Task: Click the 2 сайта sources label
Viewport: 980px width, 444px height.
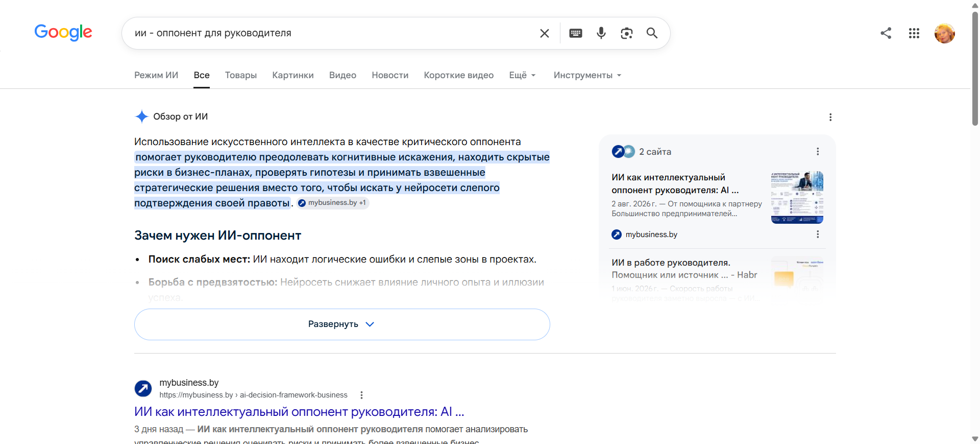Action: tap(655, 152)
